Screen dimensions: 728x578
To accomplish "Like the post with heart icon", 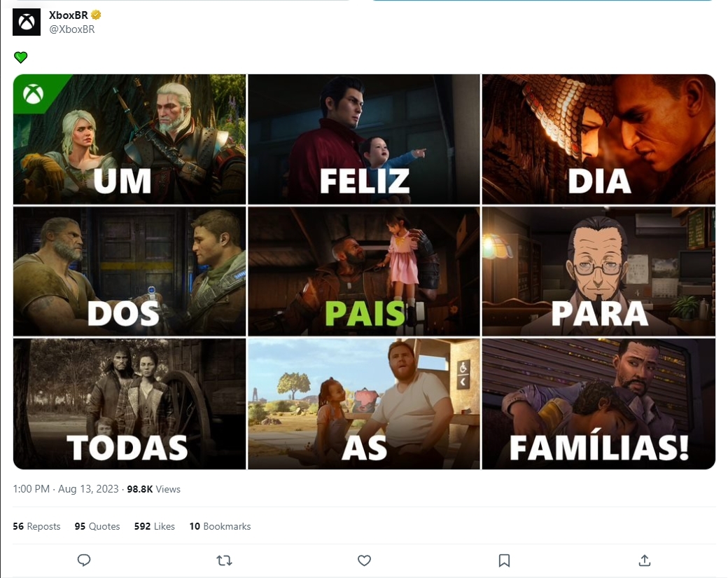I will [365, 560].
